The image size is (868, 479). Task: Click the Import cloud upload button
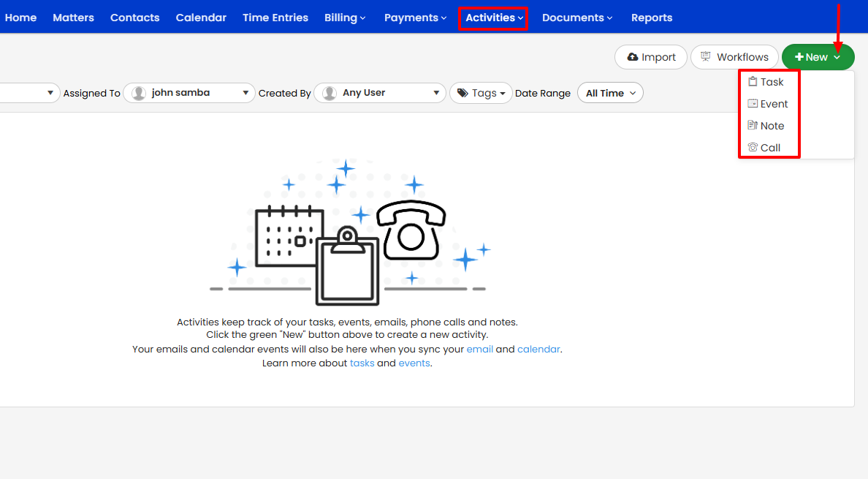pos(650,57)
